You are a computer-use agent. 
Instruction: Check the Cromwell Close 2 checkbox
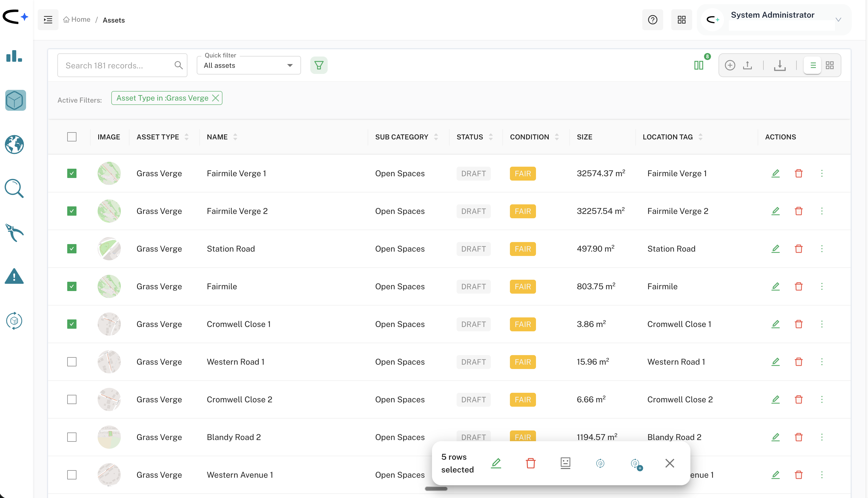[x=72, y=399]
